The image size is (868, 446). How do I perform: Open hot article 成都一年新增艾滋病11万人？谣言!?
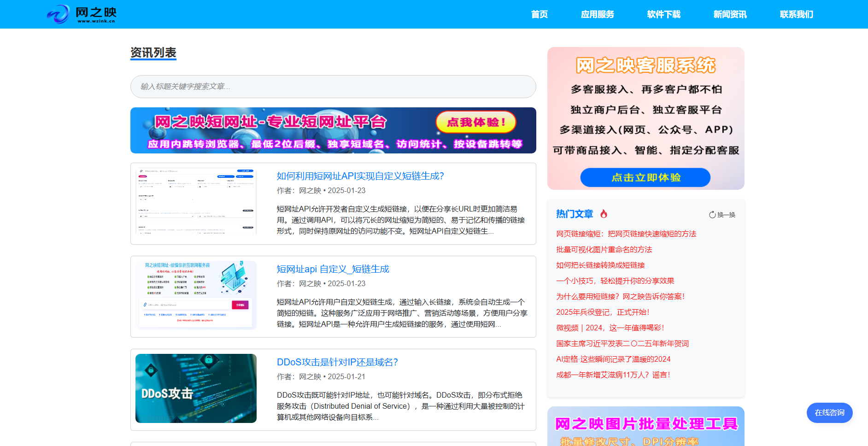point(613,375)
